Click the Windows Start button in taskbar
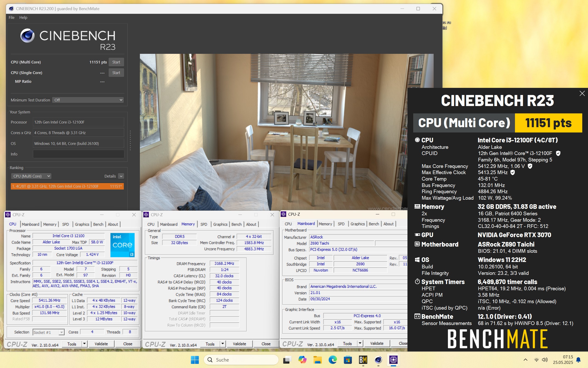This screenshot has width=588, height=368. [195, 360]
